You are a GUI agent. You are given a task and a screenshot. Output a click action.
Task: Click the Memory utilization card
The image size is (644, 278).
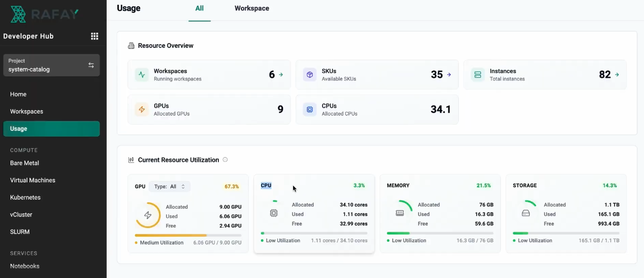pyautogui.click(x=440, y=213)
